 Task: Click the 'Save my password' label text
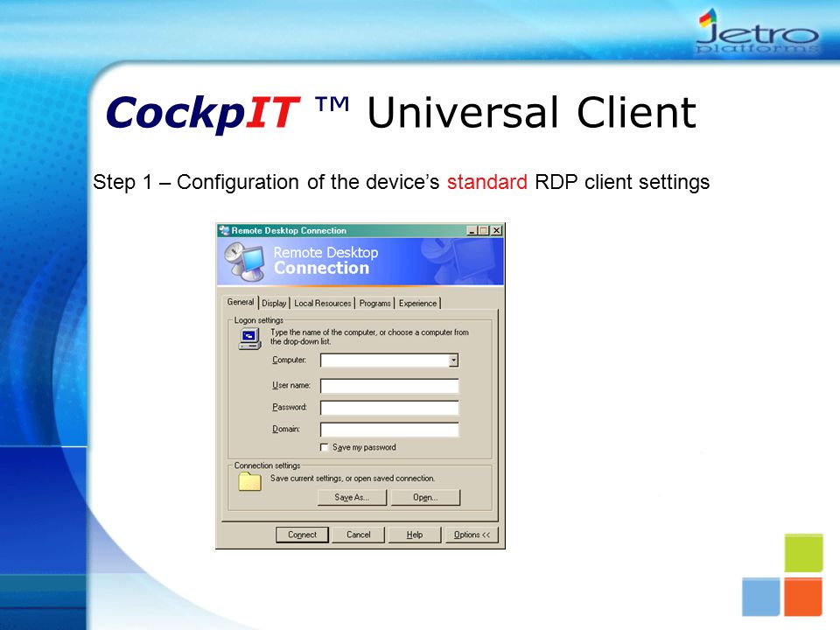364,447
